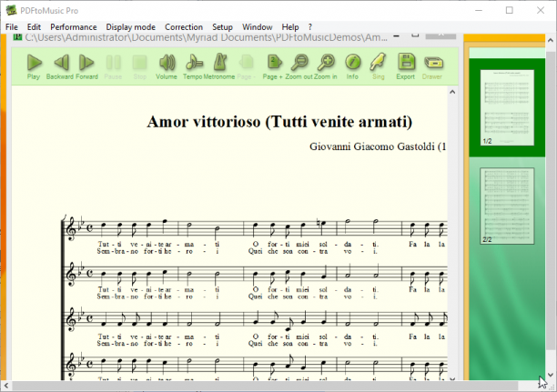Click the file path title text
This screenshot has width=557, height=392.
tap(206, 37)
